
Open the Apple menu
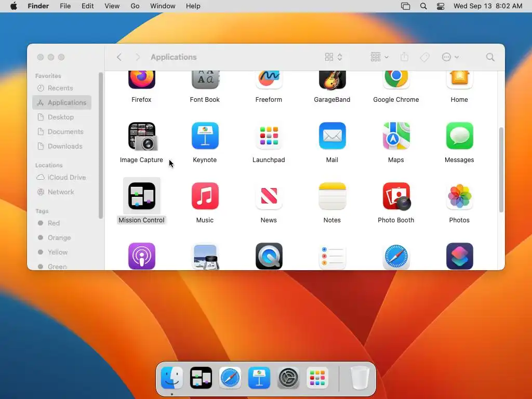[x=14, y=6]
